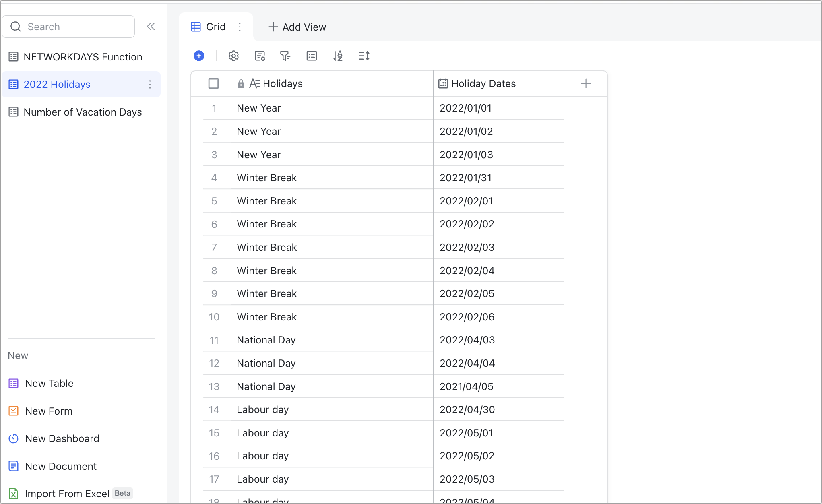Click the plus to add a new field column

point(586,83)
